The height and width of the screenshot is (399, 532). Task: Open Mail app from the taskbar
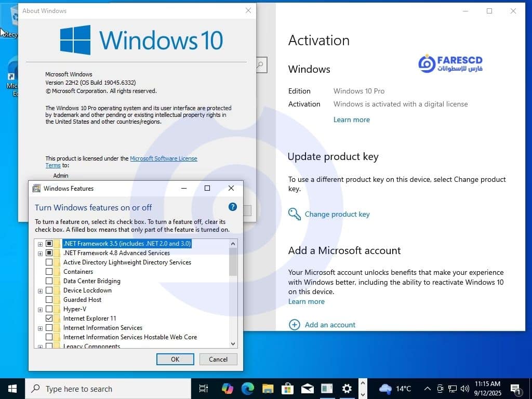coord(308,389)
